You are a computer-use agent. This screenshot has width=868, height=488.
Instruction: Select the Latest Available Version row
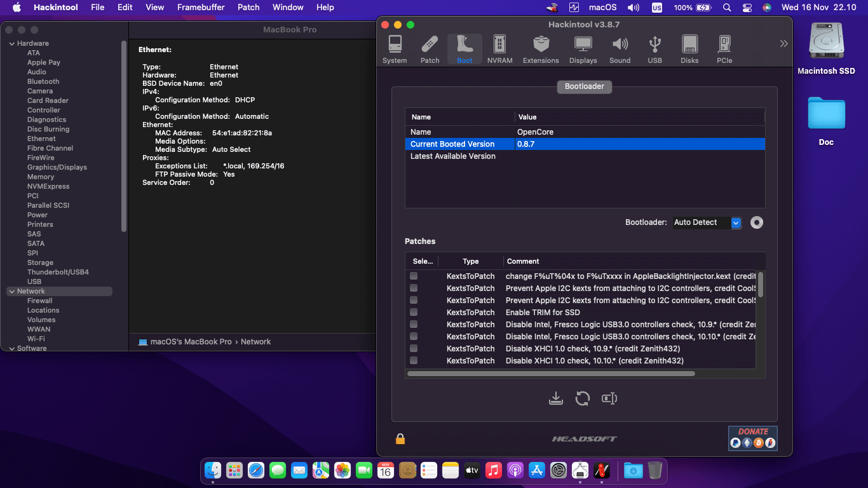pos(585,156)
